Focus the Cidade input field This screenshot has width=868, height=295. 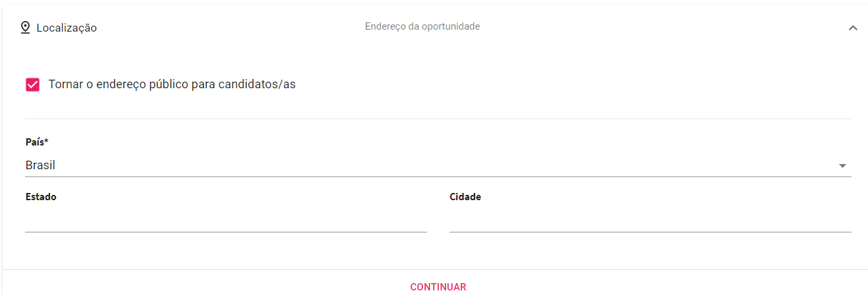651,221
